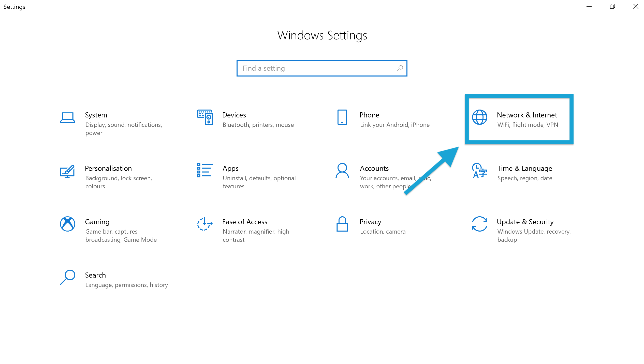The width and height of the screenshot is (644, 364).
Task: Click 'WiFi, flight mode, VPN' description
Action: 528,125
